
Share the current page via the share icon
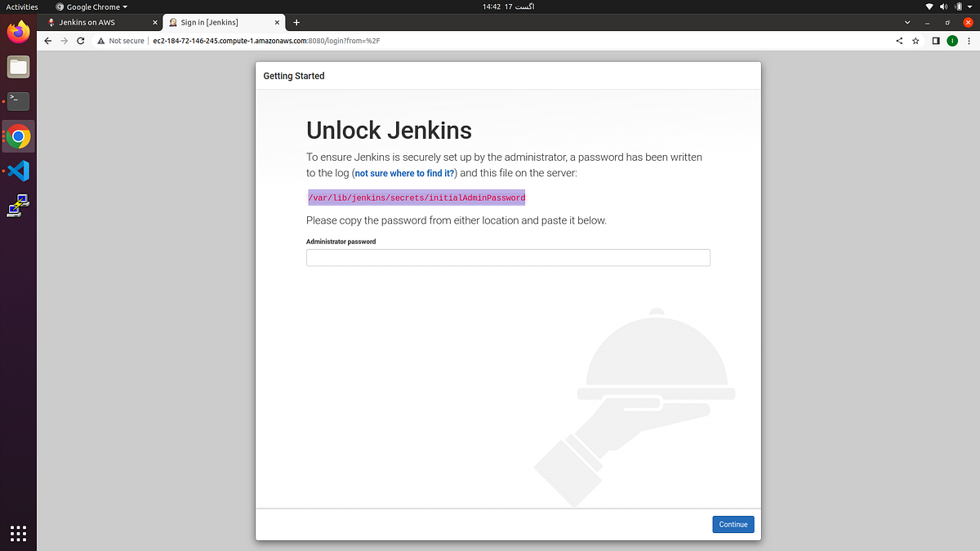[898, 40]
